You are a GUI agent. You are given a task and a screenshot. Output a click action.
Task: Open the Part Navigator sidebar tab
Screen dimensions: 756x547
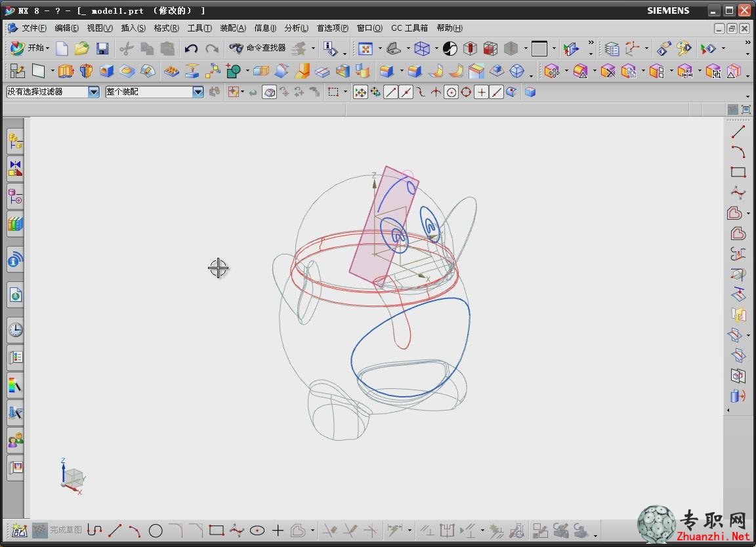click(x=16, y=197)
